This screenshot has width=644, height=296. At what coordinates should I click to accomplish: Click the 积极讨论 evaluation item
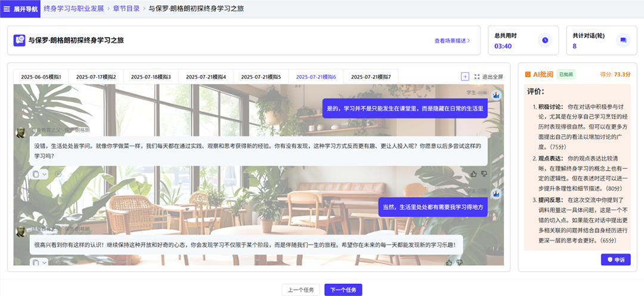pyautogui.click(x=581, y=127)
